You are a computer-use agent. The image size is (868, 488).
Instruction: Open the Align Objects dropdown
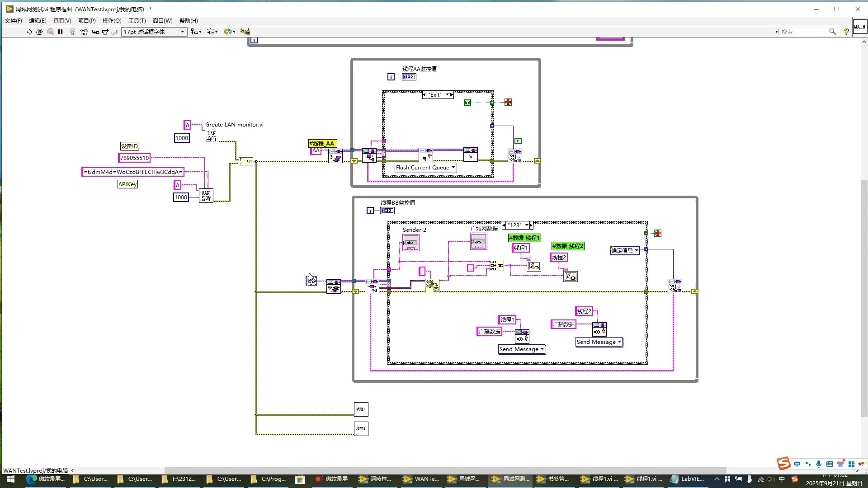click(x=196, y=32)
